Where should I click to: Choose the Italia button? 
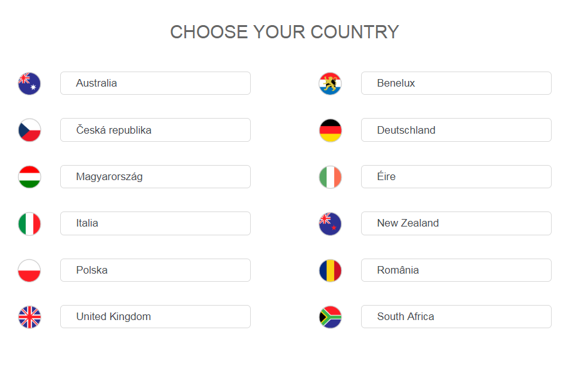pos(155,223)
